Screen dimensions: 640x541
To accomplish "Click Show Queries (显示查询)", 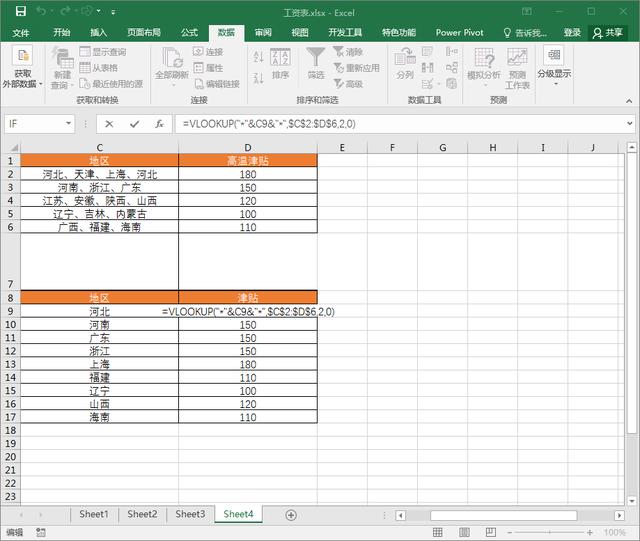I will [x=103, y=52].
